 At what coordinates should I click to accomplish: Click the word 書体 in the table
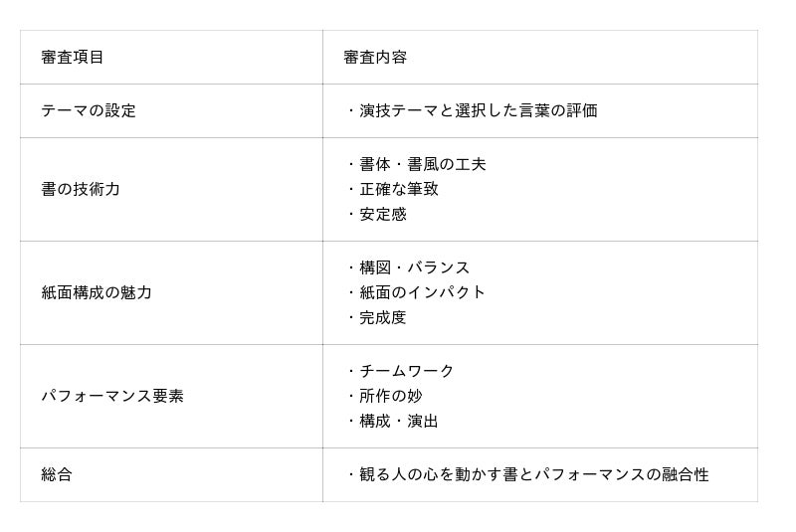(x=374, y=164)
